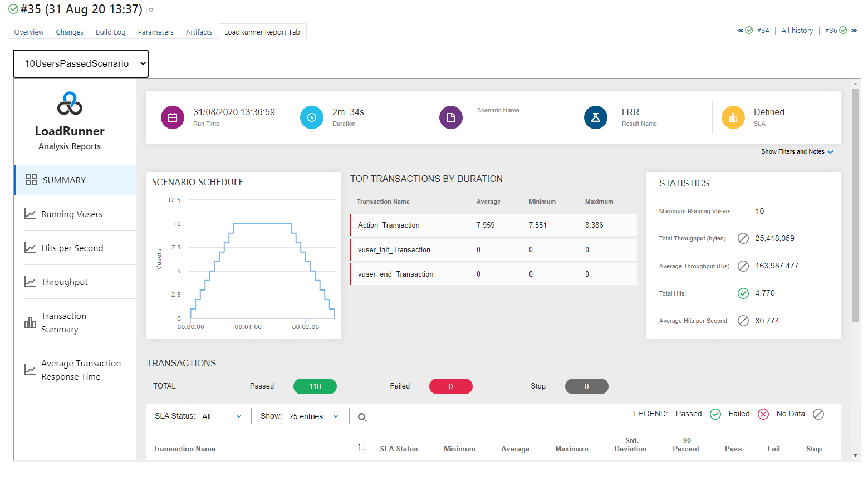Screen dimensions: 868x481
Task: Click the Transaction Name sort arrows
Action: tap(361, 448)
